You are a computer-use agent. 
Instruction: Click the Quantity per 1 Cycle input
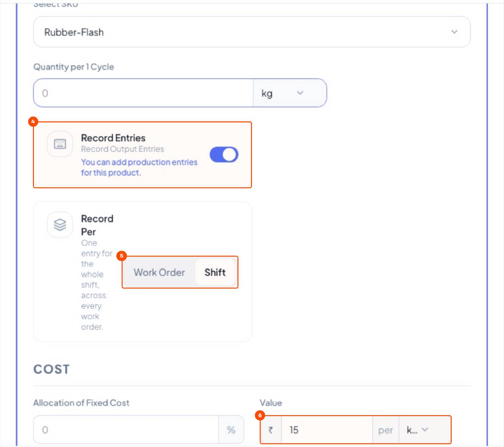144,93
